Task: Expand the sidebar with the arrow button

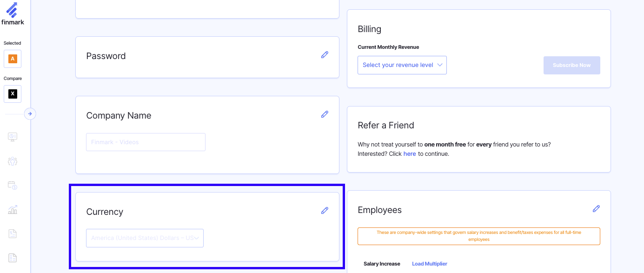Action: [30, 113]
